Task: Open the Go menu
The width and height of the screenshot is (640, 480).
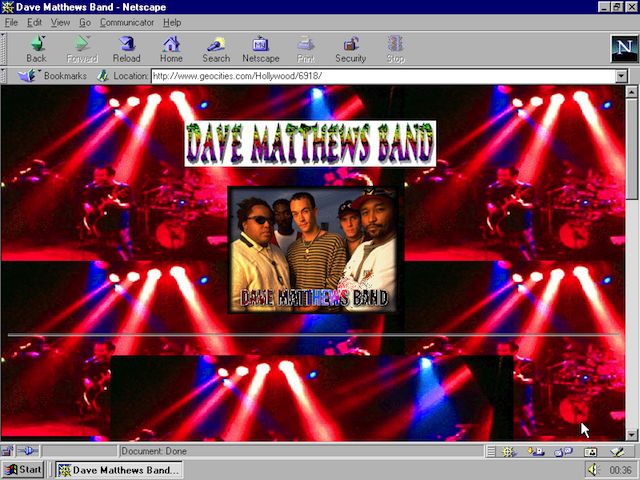Action: (85, 22)
